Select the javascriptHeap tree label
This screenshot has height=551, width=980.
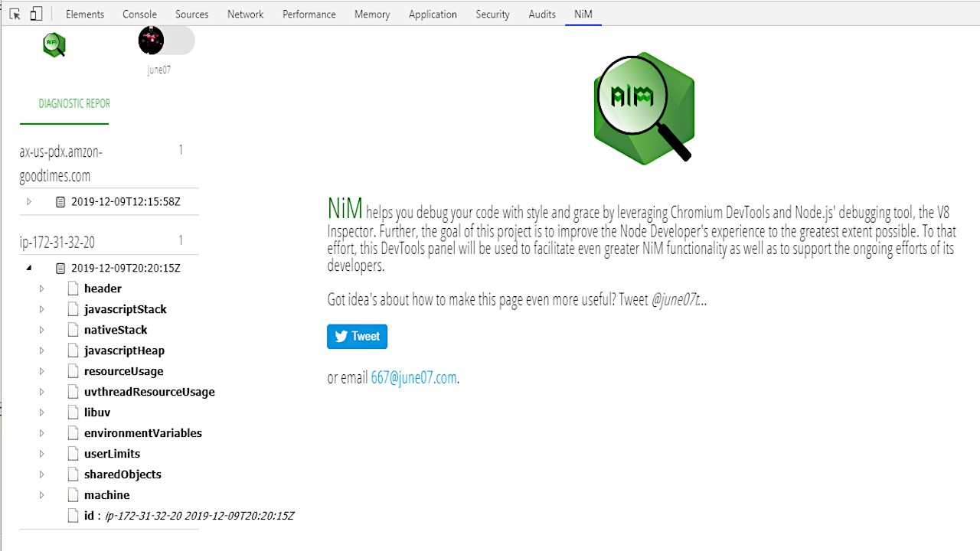(x=124, y=350)
